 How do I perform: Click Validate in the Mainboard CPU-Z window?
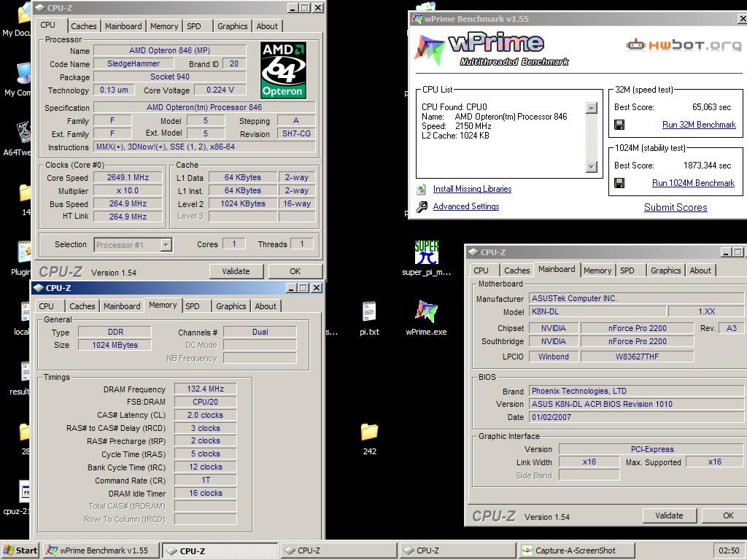[670, 516]
